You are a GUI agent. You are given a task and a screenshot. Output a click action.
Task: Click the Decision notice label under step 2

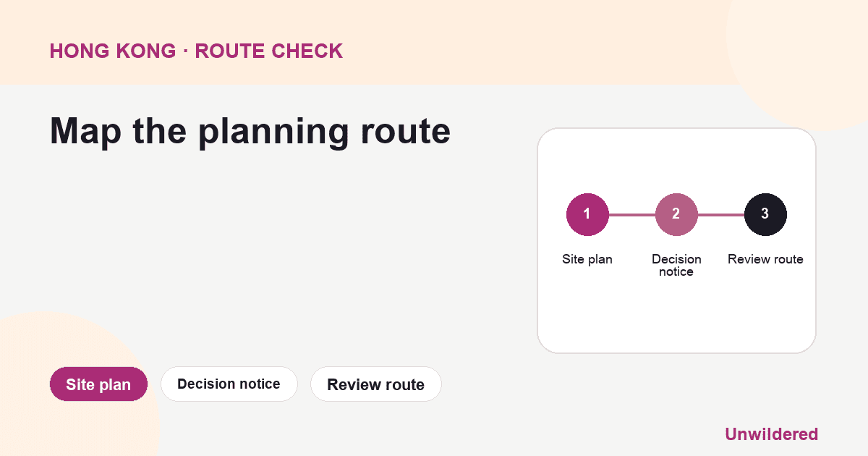pyautogui.click(x=676, y=266)
